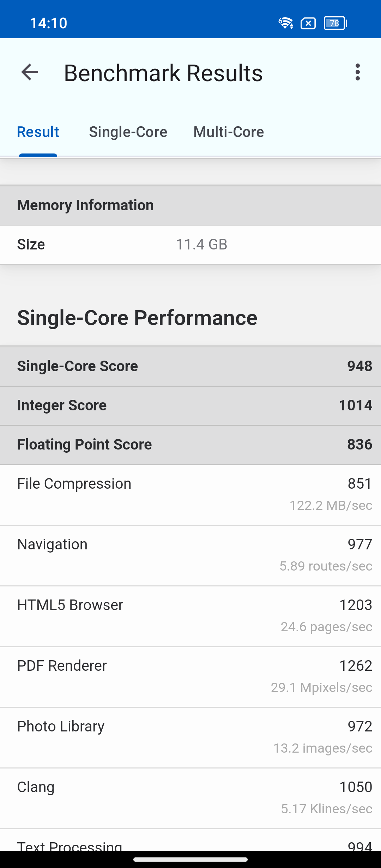The height and width of the screenshot is (868, 381).
Task: Tap the Wi-Fi status icon
Action: tap(285, 23)
